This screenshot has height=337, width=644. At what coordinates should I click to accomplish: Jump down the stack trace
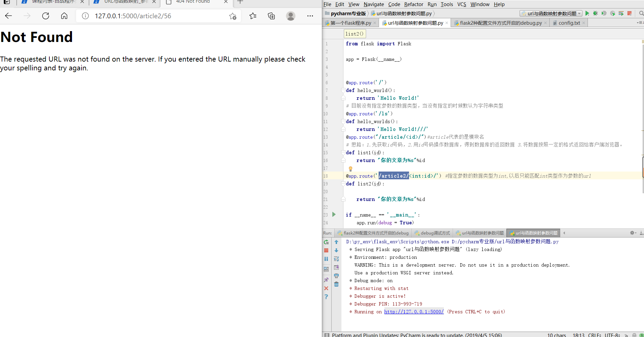click(x=336, y=250)
